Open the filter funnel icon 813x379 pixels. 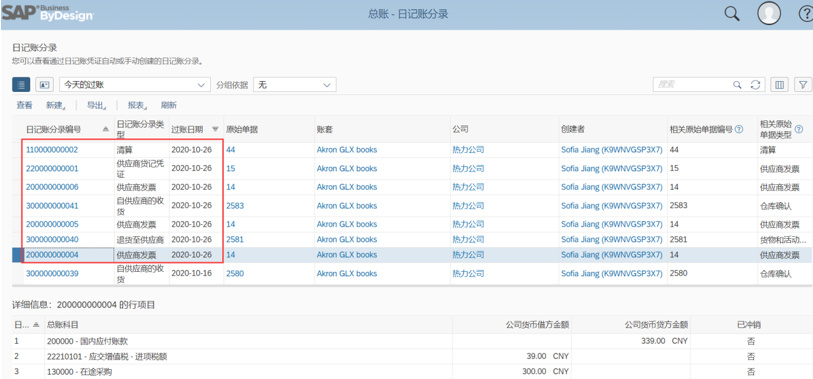pos(803,85)
